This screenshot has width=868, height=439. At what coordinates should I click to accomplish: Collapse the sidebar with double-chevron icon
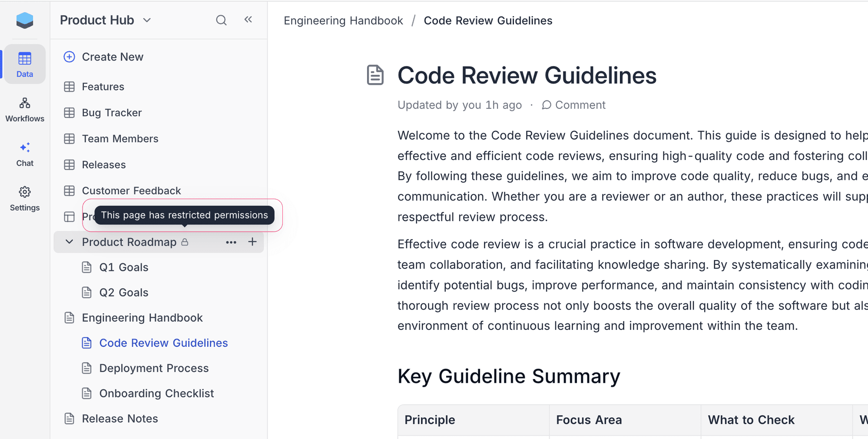pos(248,20)
